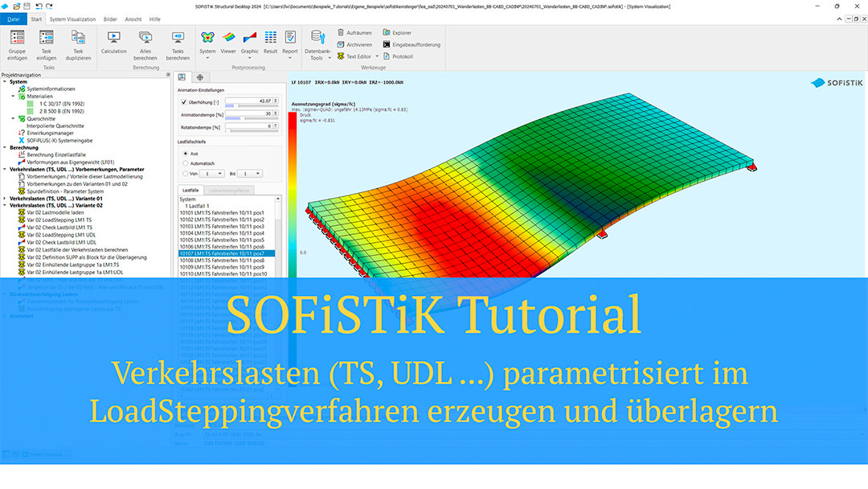
Task: Open Berechnung Einzellastfälle in project tree
Action: [x=61, y=154]
